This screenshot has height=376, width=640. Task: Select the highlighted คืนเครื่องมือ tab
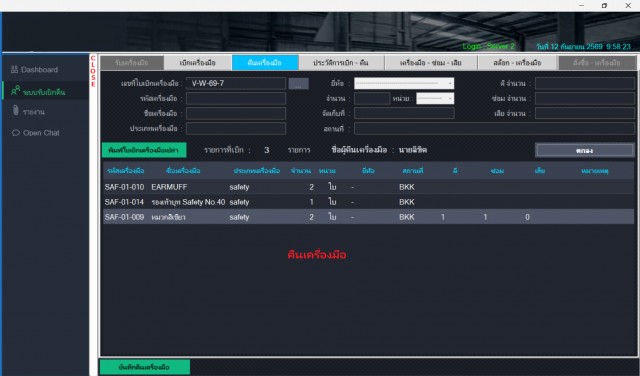265,63
